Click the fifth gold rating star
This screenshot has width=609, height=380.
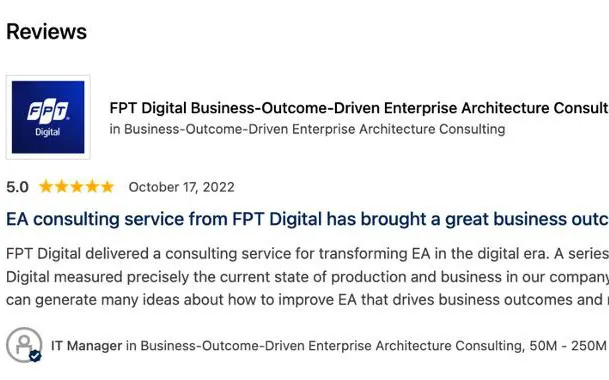click(107, 187)
